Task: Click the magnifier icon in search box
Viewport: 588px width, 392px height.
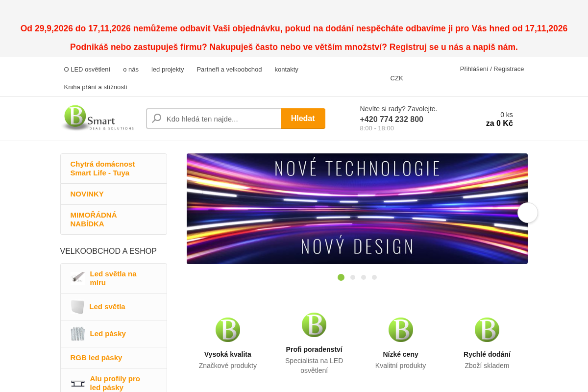Action: [x=156, y=119]
